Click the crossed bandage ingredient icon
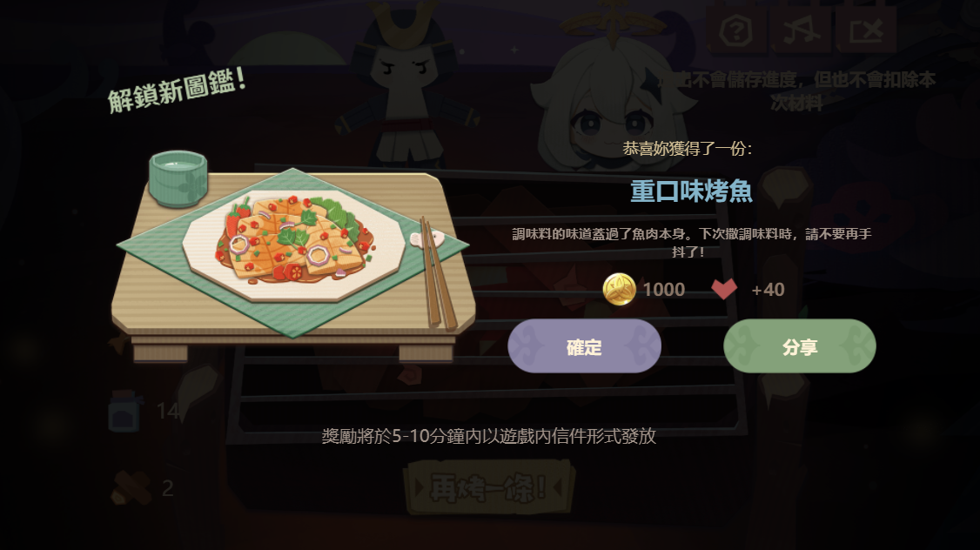This screenshot has height=550, width=980. point(131,487)
